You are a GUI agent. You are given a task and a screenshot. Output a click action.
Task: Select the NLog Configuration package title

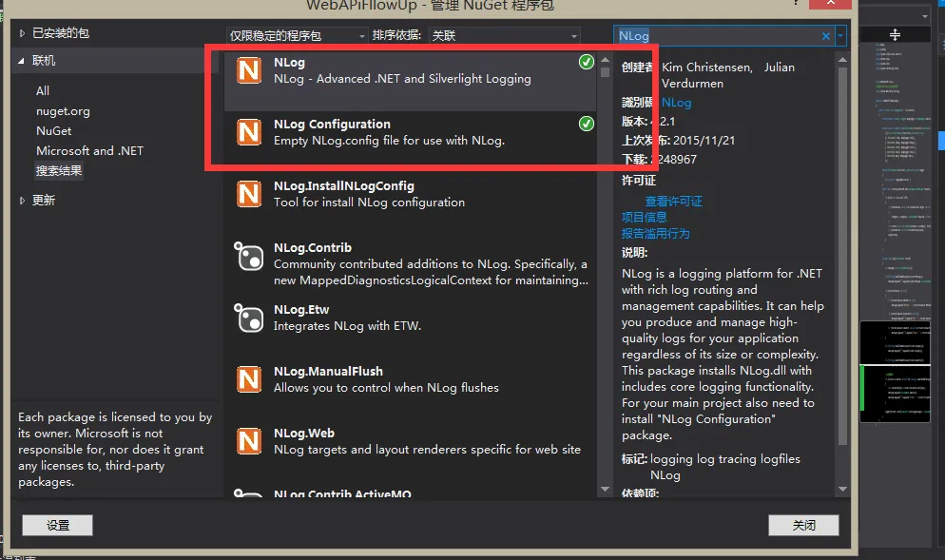point(332,125)
